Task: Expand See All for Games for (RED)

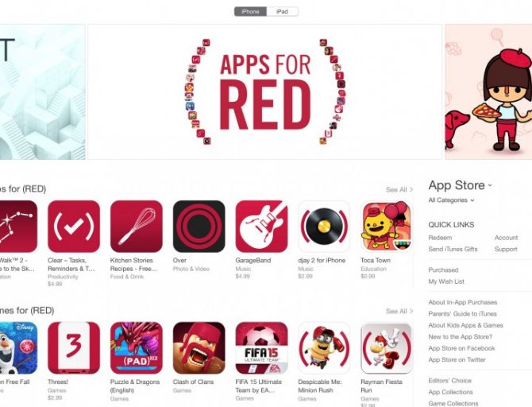Action: pos(399,311)
